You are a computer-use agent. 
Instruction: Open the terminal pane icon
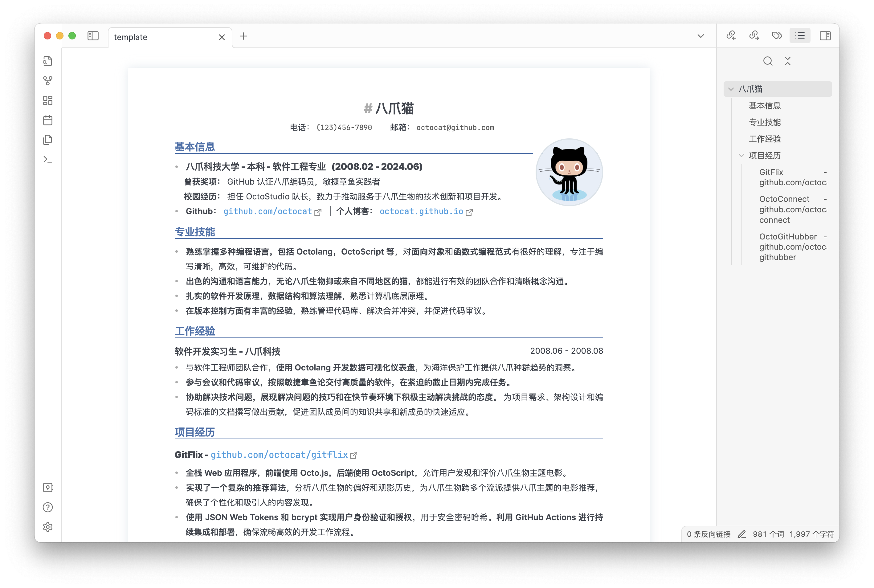click(x=48, y=159)
